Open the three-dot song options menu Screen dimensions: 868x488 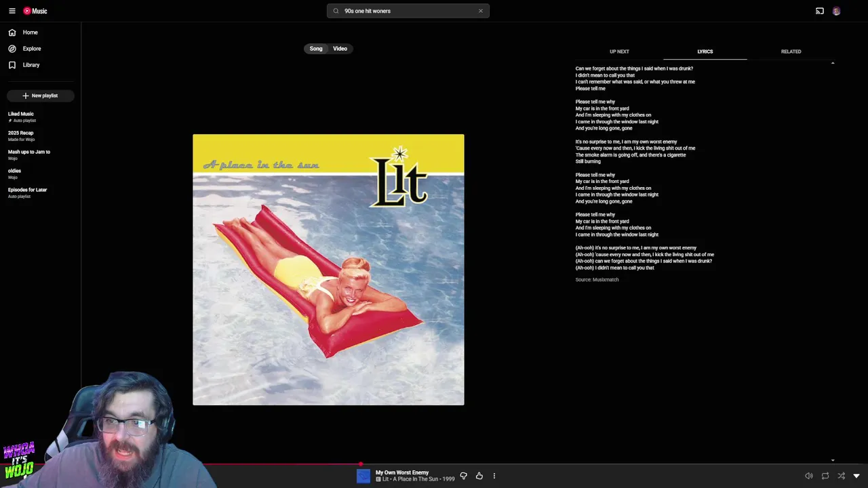(494, 476)
